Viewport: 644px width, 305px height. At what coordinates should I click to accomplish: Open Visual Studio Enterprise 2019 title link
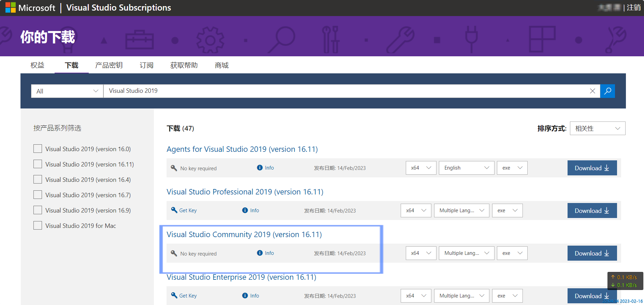[242, 277]
